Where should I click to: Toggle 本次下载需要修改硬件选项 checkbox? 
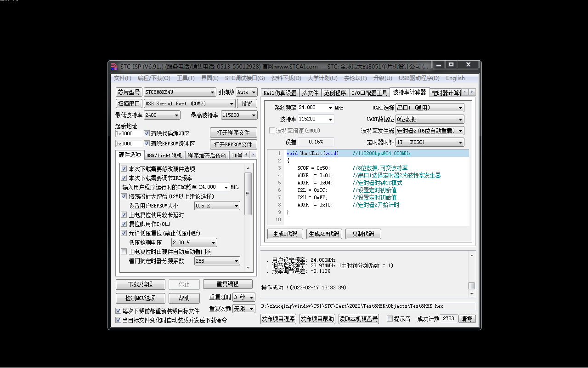coord(124,169)
